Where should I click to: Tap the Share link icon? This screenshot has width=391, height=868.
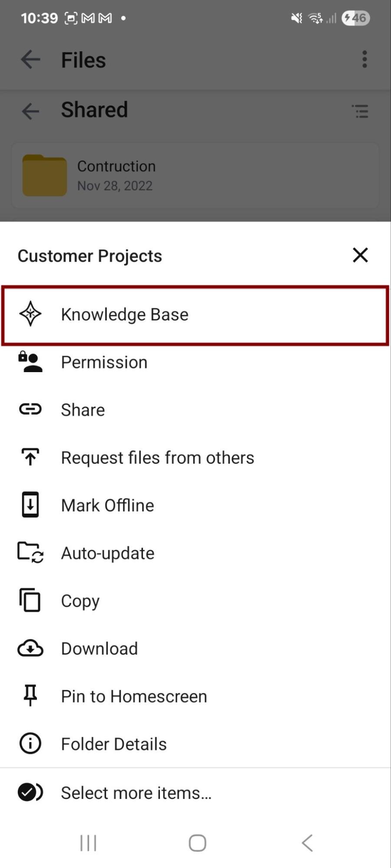(30, 409)
